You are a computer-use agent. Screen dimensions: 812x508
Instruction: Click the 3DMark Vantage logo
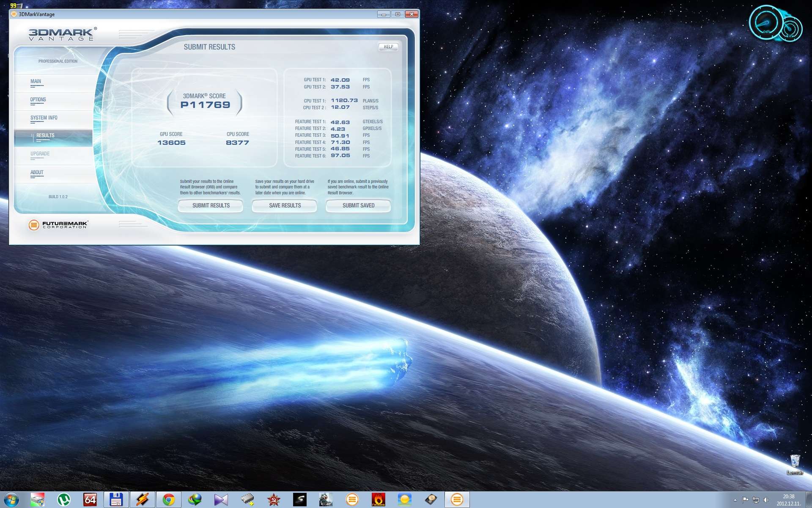tap(62, 34)
